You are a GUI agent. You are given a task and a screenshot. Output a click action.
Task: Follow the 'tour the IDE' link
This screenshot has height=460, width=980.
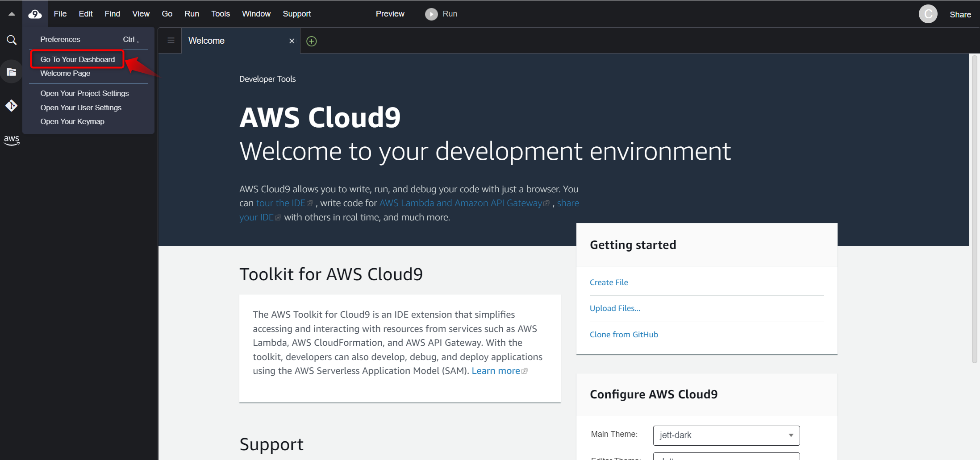click(x=284, y=203)
